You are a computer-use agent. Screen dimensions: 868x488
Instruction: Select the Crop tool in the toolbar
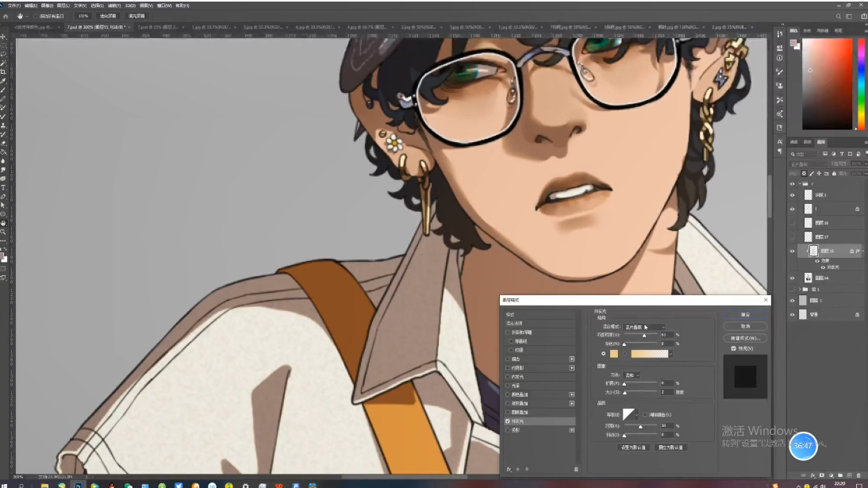click(3, 72)
